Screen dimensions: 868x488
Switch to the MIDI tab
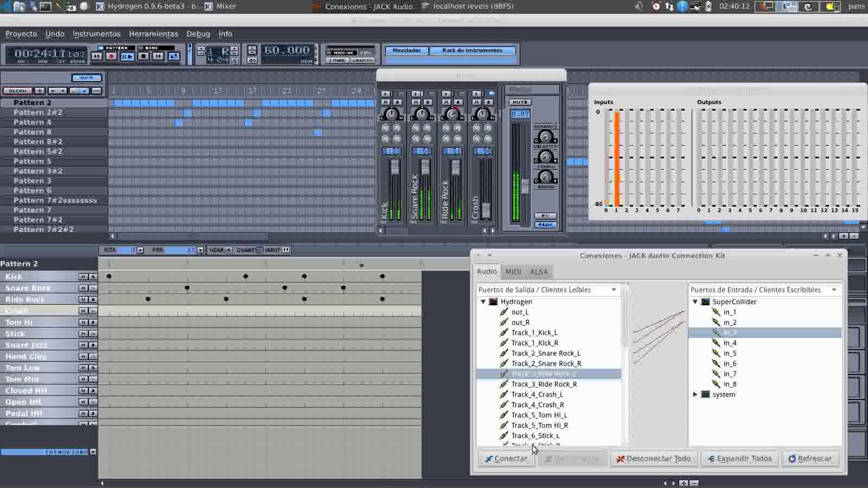(513, 271)
